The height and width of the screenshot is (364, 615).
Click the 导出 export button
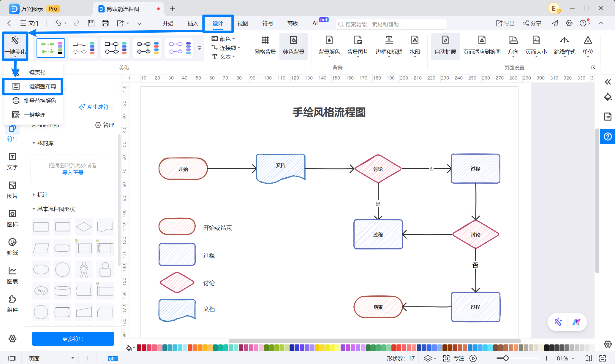point(505,23)
